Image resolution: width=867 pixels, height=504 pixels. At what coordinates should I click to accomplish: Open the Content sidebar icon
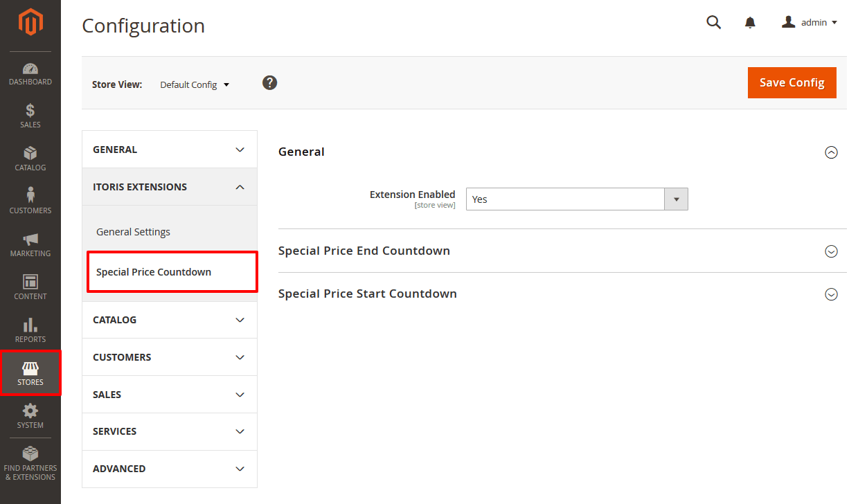[x=30, y=288]
